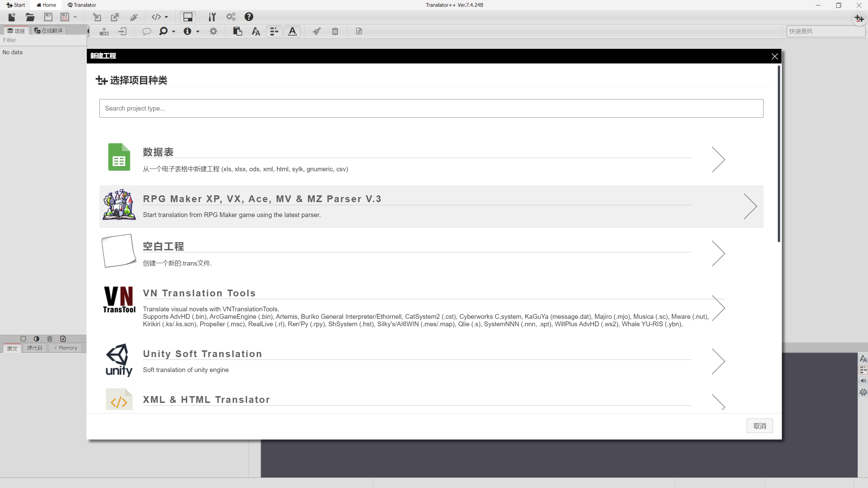
Task: Toggle the underlined A text button
Action: 292,31
